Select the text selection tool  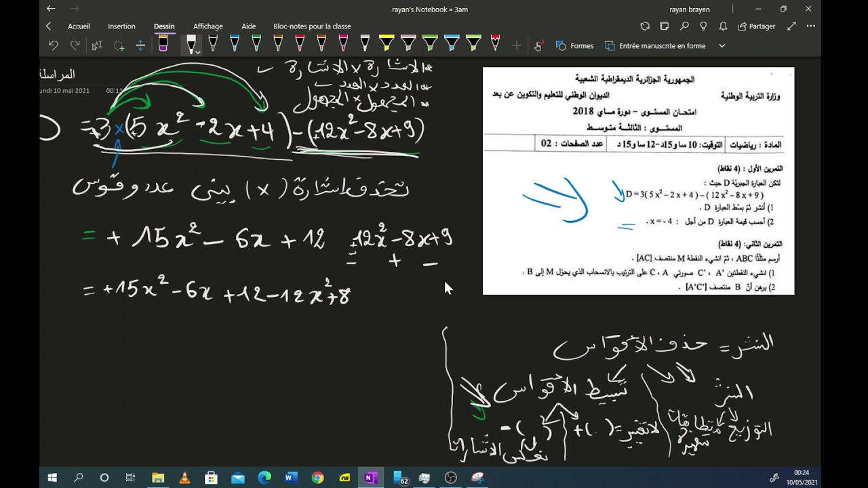(97, 45)
